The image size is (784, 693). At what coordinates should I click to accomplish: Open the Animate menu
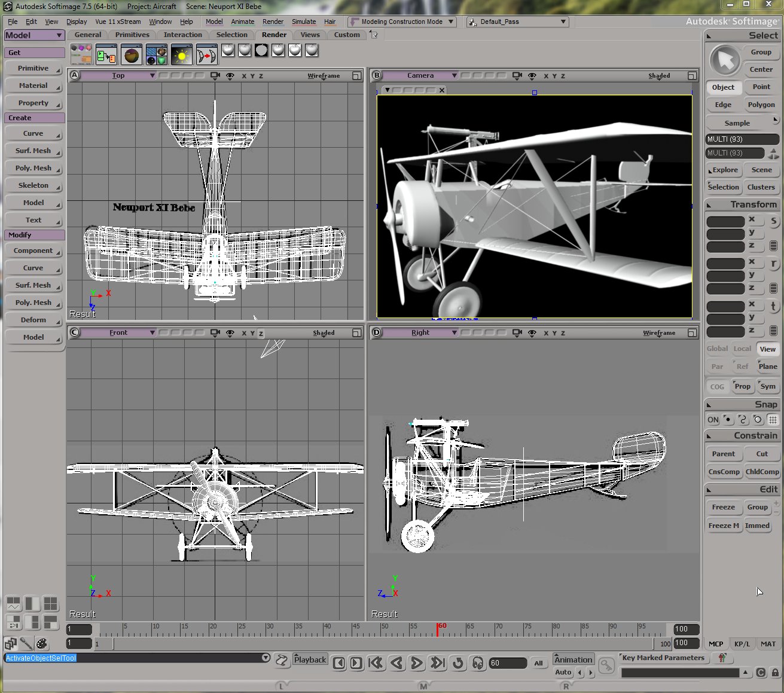tap(242, 22)
